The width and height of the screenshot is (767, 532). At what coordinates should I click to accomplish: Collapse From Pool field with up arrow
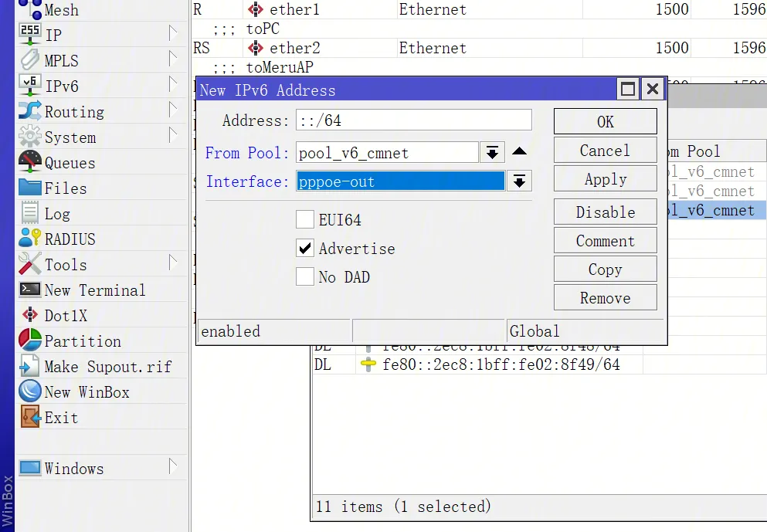click(x=520, y=152)
